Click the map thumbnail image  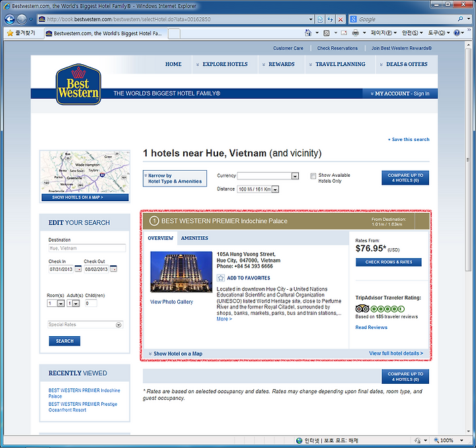[85, 172]
